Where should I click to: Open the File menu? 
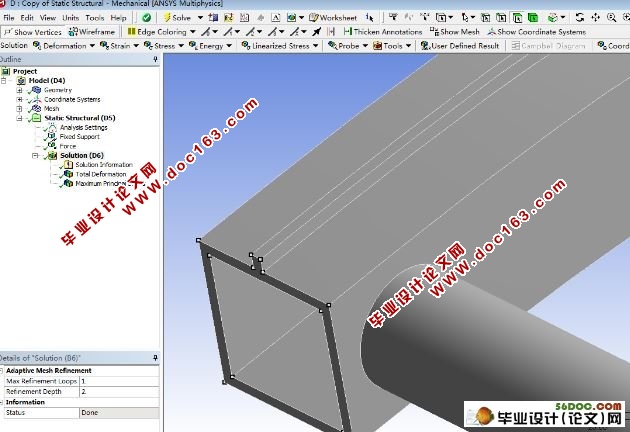[8, 18]
